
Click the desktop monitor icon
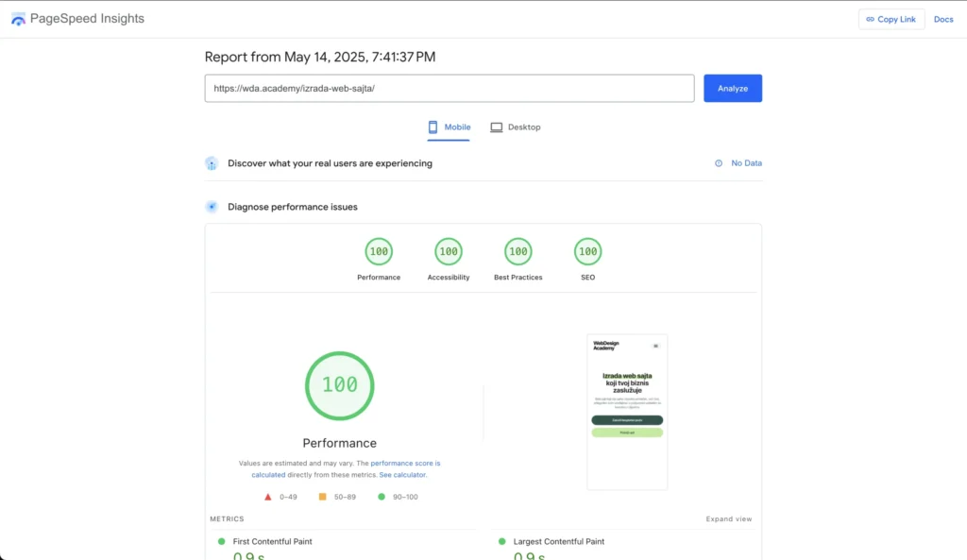[x=497, y=127]
